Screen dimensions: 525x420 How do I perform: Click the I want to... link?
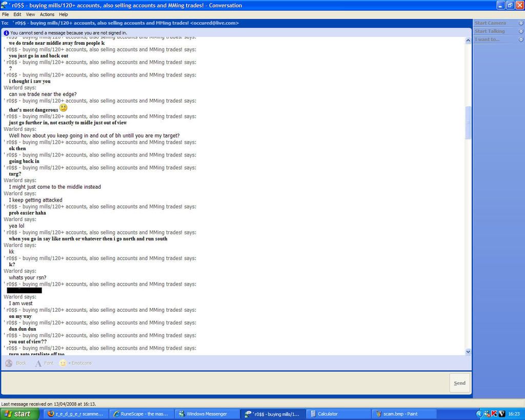[x=487, y=39]
